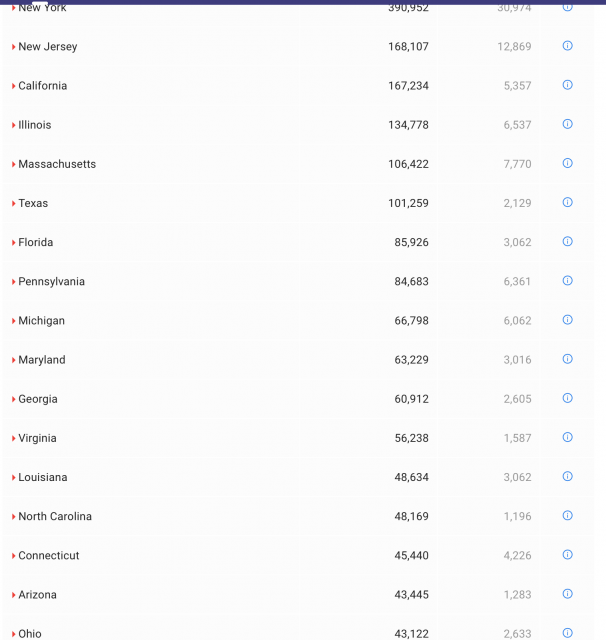Click the North Carolina state name
Image resolution: width=606 pixels, height=640 pixels.
click(x=55, y=516)
